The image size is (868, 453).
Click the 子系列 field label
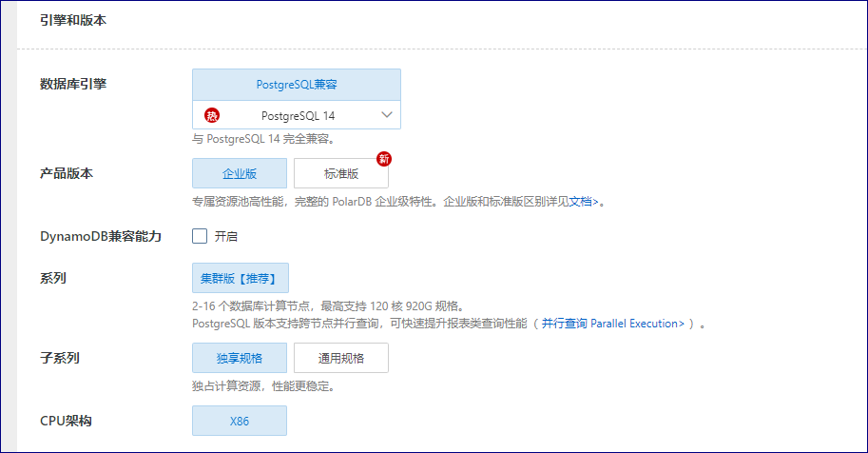click(60, 358)
